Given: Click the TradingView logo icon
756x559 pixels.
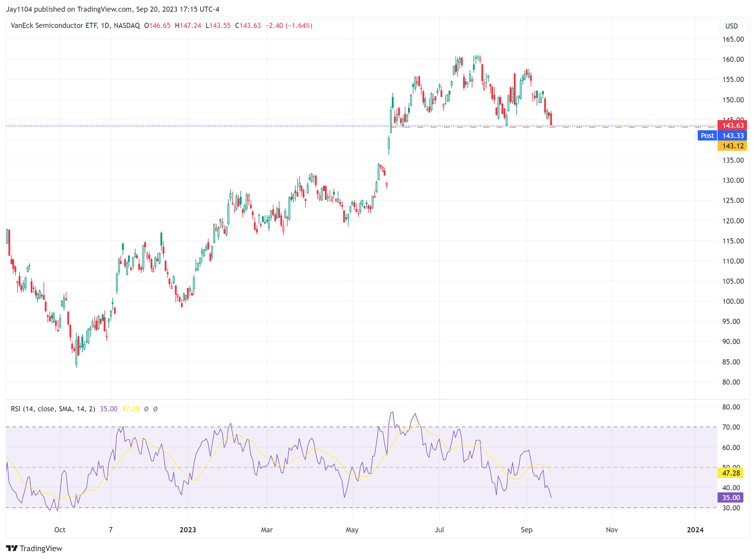Looking at the screenshot, I should pyautogui.click(x=12, y=548).
